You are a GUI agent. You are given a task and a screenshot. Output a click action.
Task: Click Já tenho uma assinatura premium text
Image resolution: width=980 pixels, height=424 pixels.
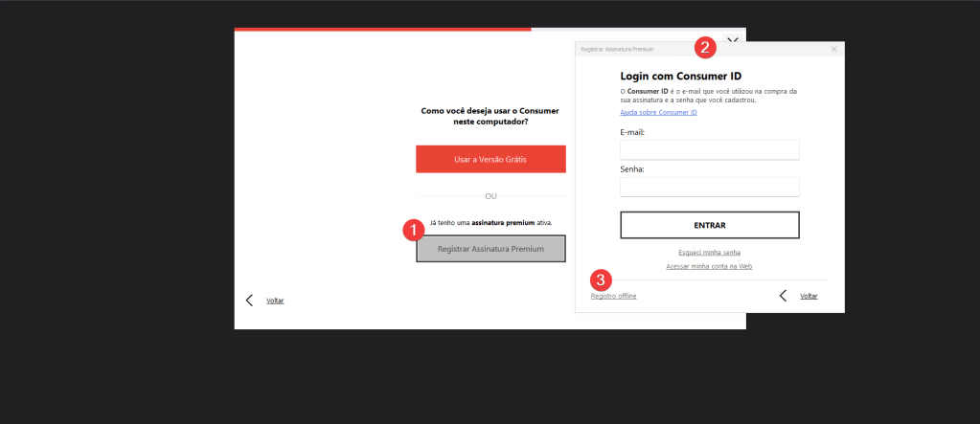[491, 222]
